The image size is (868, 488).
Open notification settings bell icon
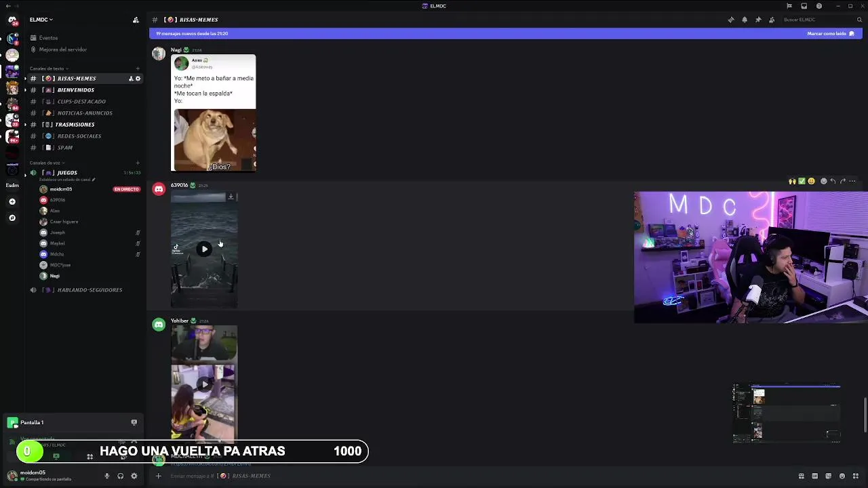[x=745, y=20]
